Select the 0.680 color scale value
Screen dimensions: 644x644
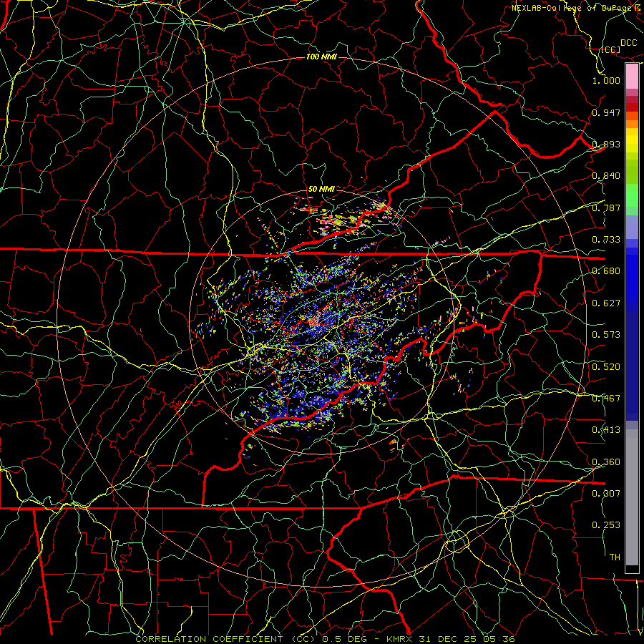(606, 271)
